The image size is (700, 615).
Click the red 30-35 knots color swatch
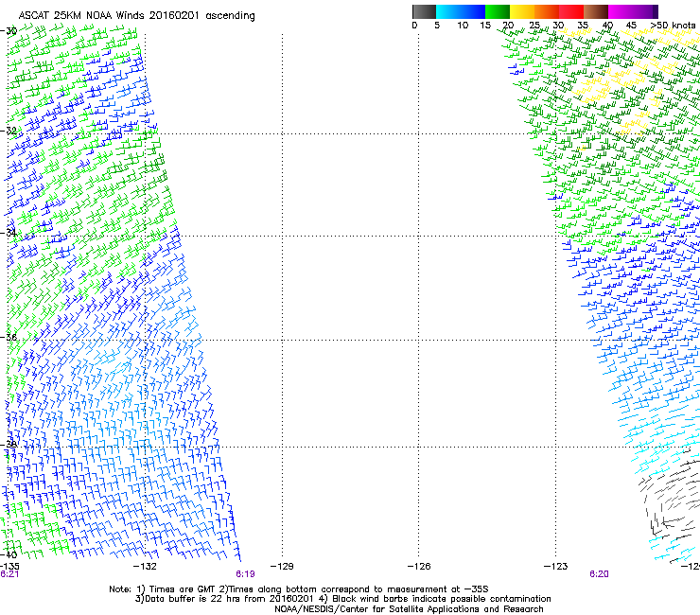click(x=571, y=11)
